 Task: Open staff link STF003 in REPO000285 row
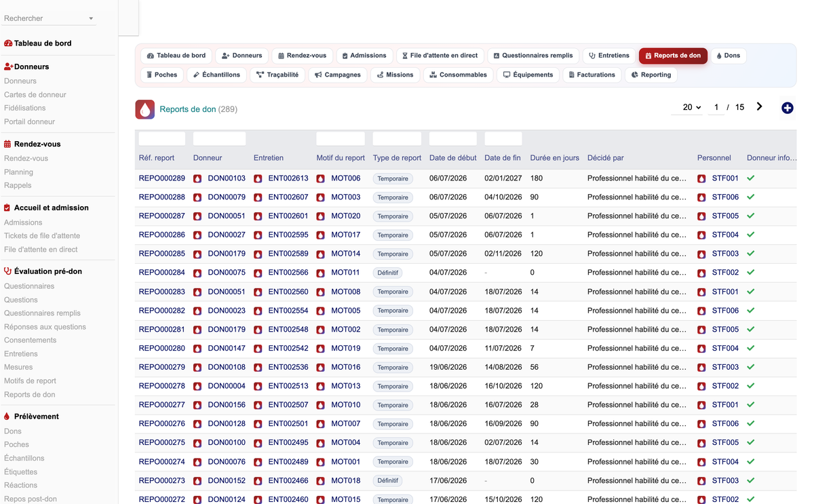[725, 254]
